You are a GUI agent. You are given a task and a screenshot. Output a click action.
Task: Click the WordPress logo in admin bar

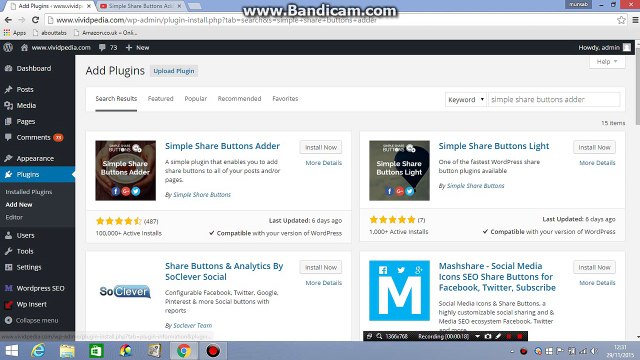tap(8, 47)
